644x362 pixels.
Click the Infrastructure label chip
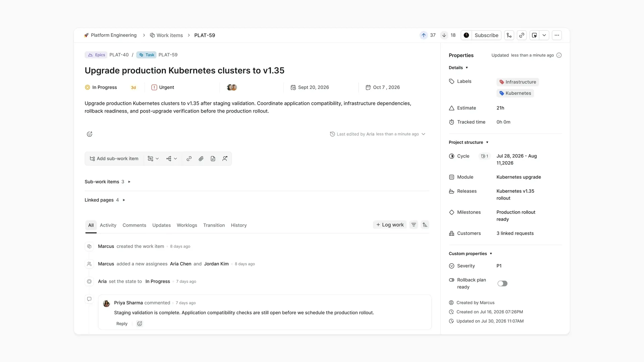518,82
